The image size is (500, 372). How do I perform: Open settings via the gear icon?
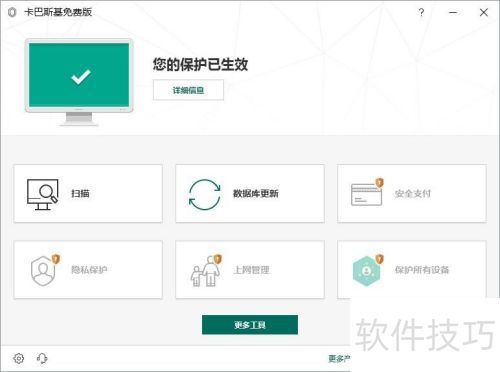pyautogui.click(x=19, y=358)
